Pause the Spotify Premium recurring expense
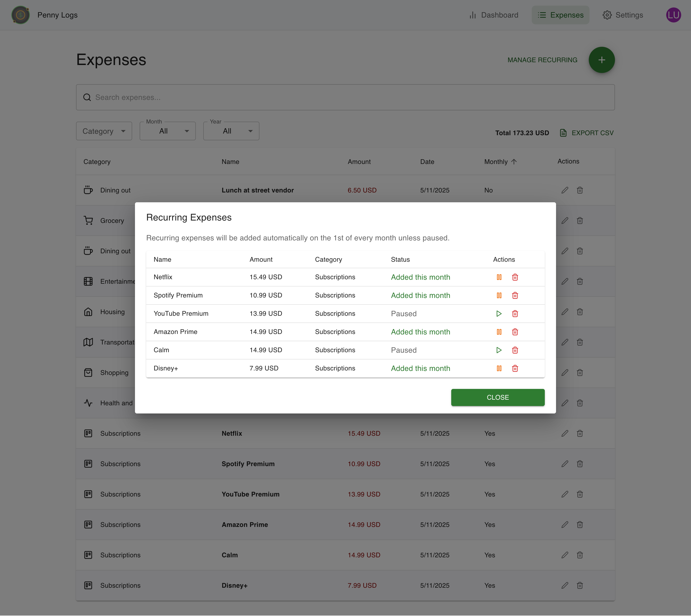The height and width of the screenshot is (616, 691). point(499,295)
